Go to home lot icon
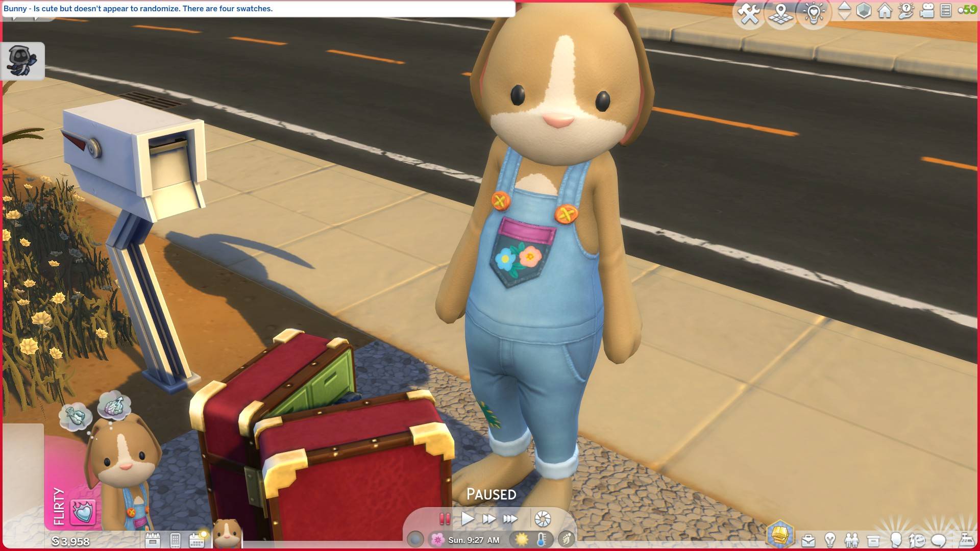 (x=885, y=11)
